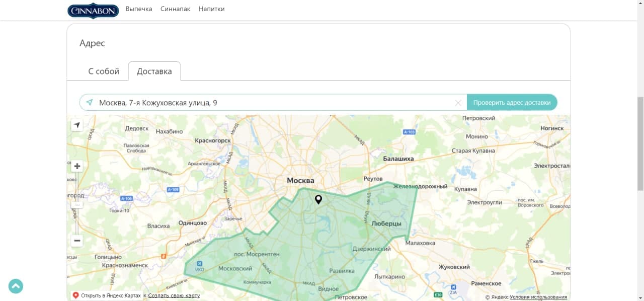Screen dimensions: 644x301
Task: Select the ruler measurement tool on the map
Action: (76, 204)
